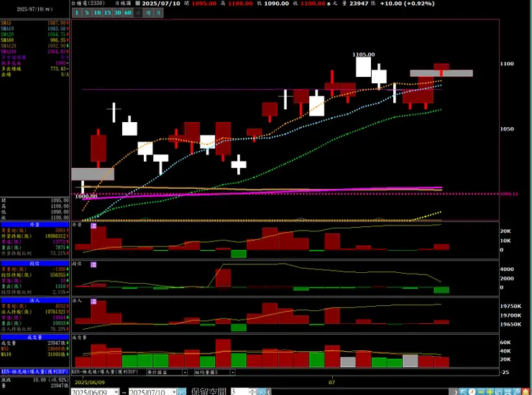The image size is (532, 395).
Task: Open the end date 2025/07/10 dropdown
Action: [x=174, y=392]
